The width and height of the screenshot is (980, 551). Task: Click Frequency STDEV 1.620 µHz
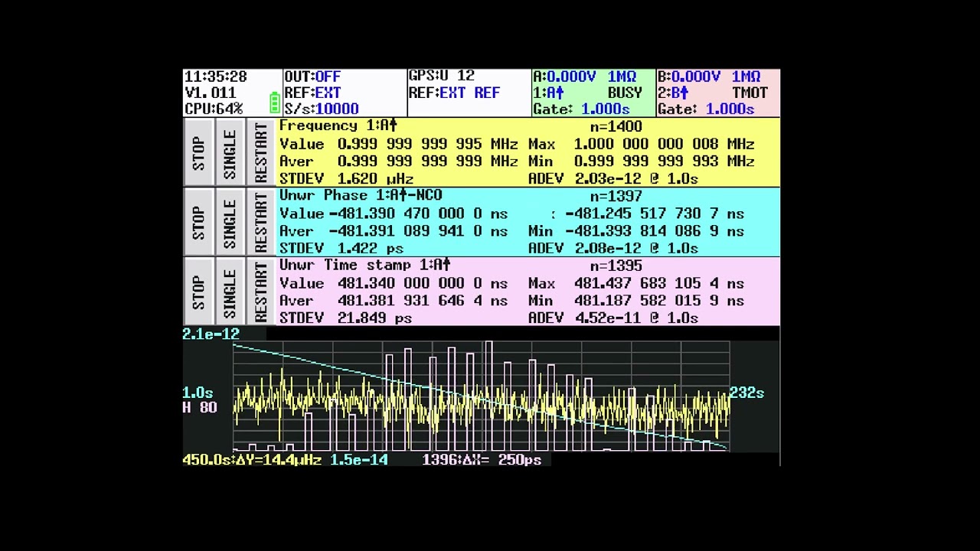(347, 178)
